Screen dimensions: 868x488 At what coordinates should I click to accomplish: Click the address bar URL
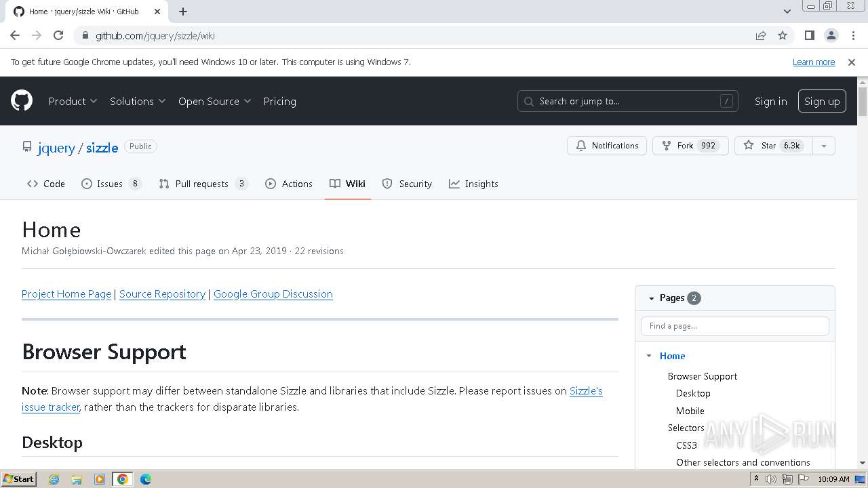(x=155, y=35)
